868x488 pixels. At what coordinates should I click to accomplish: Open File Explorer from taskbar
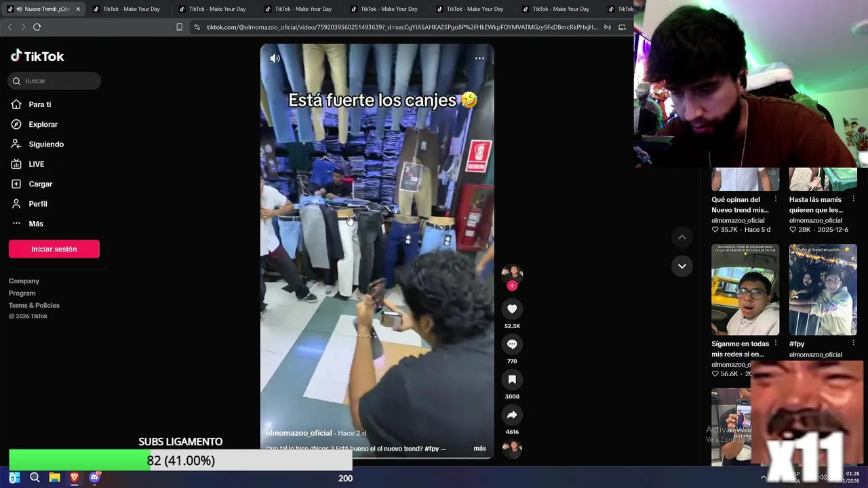tap(54, 478)
